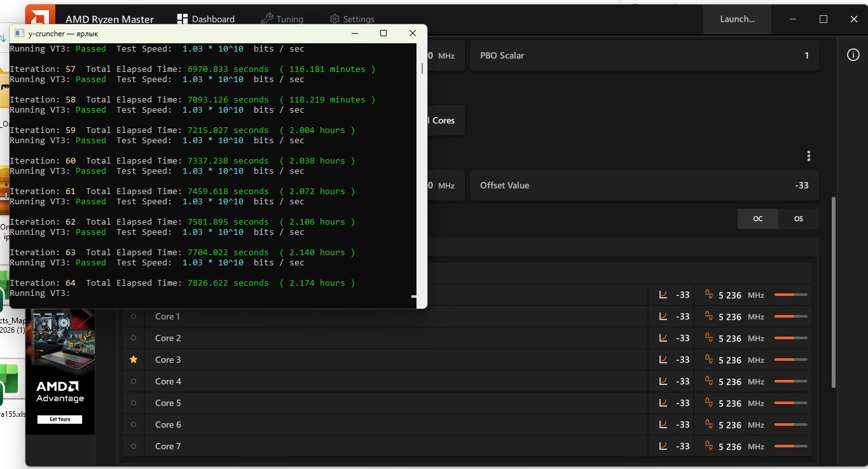The height and width of the screenshot is (469, 868).
Task: Click the Core 7 frequency slider bar
Action: tap(791, 446)
